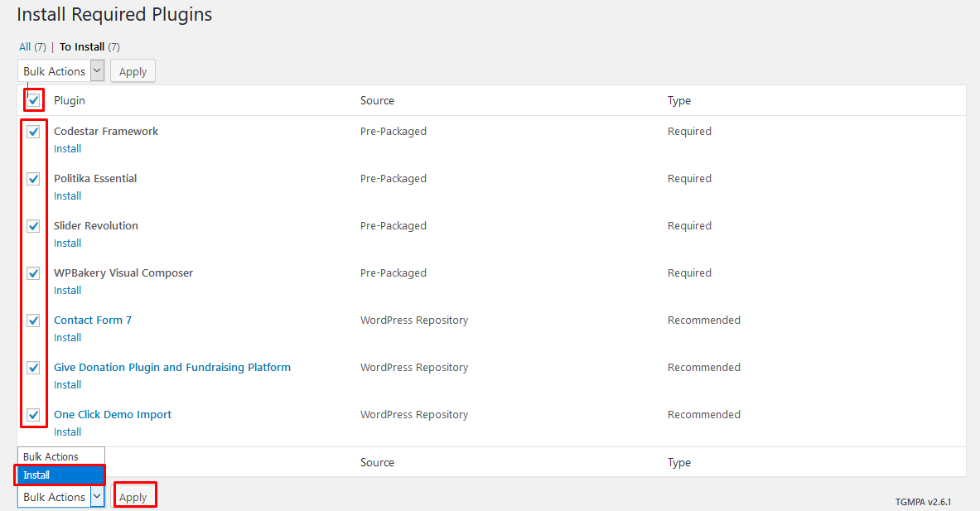Click Install under WPBakery Visual Composer
This screenshot has height=511, width=980.
pyautogui.click(x=67, y=291)
